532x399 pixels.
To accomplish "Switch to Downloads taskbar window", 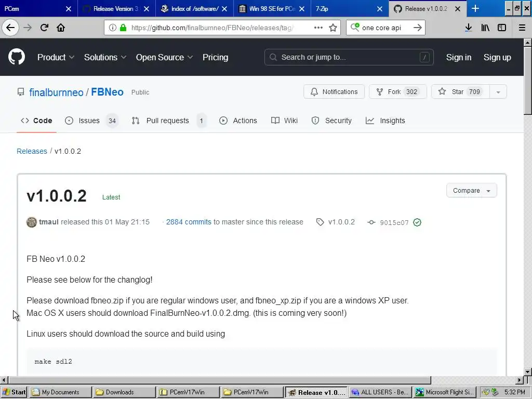I will [x=125, y=392].
